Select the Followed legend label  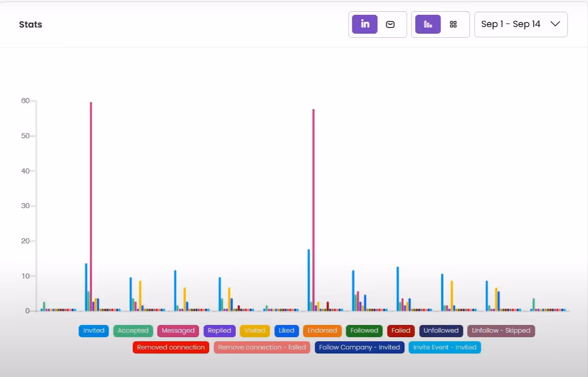click(364, 331)
